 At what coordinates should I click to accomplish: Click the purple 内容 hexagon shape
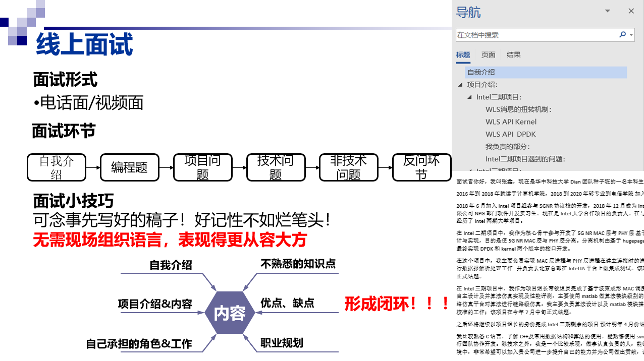coord(231,313)
